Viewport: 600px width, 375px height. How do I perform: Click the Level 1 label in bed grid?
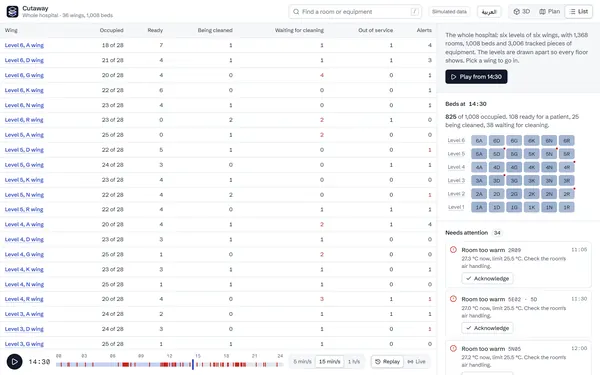456,207
